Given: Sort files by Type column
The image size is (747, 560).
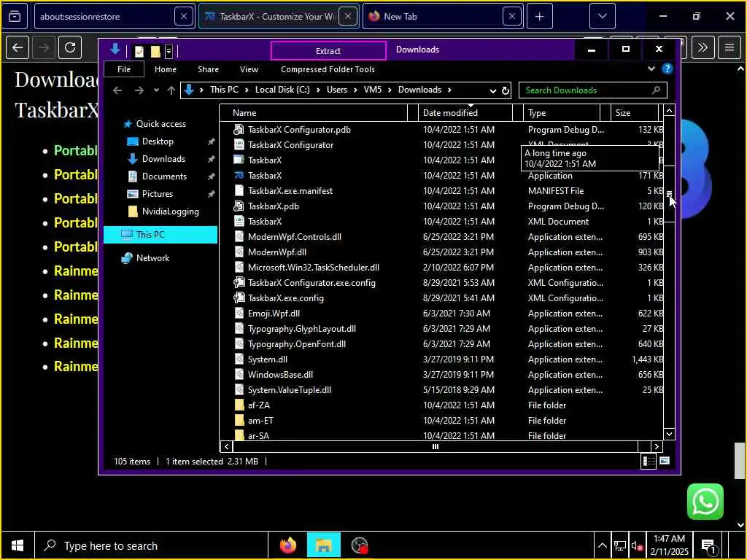Looking at the screenshot, I should click(562, 113).
